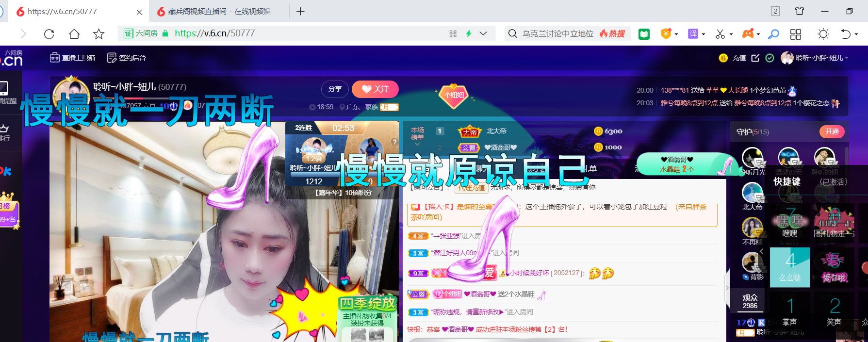The height and width of the screenshot is (342, 868).
Task: Click the 关注 follow button
Action: pyautogui.click(x=375, y=89)
